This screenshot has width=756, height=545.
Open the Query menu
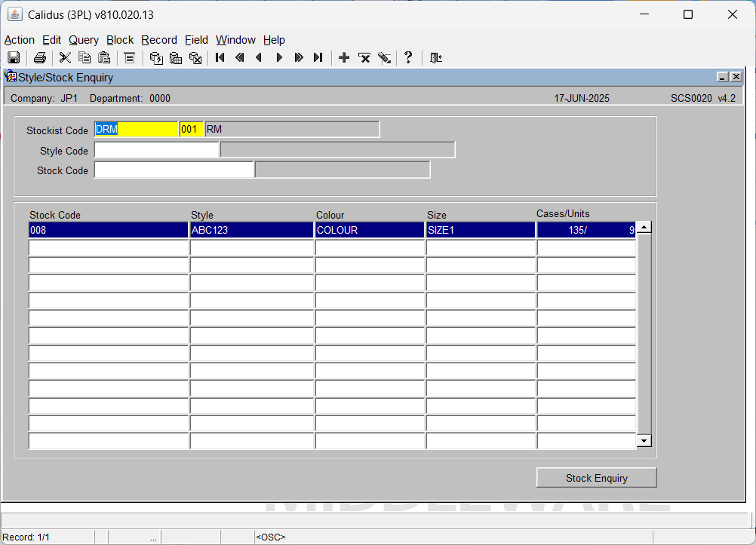pos(84,40)
